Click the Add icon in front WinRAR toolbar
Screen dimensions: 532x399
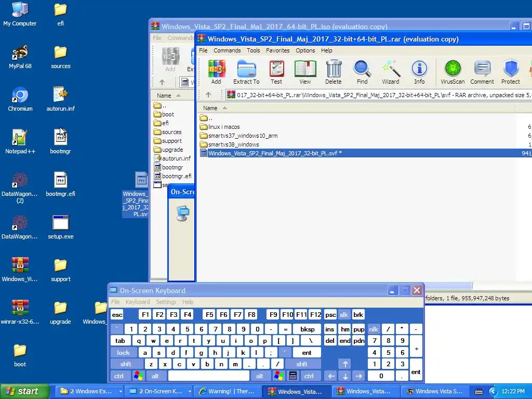pyautogui.click(x=217, y=72)
